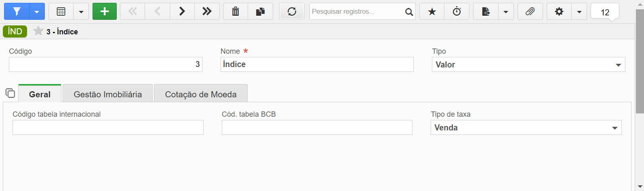The height and width of the screenshot is (191, 644).
Task: Refresh the record with reload icon
Action: (x=292, y=12)
